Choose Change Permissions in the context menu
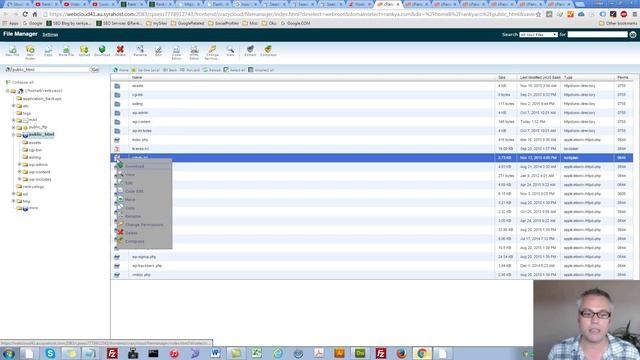This screenshot has width=640, height=360. [144, 225]
